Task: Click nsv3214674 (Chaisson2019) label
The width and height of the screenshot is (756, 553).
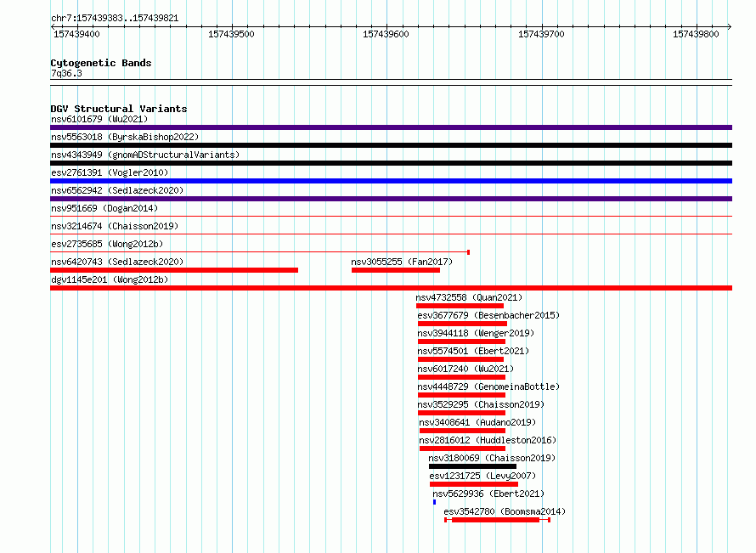Action: point(115,226)
